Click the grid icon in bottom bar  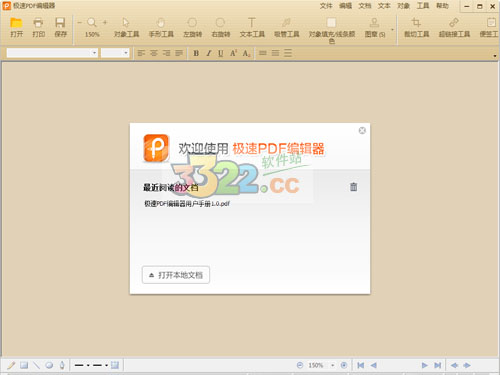pyautogui.click(x=115, y=365)
